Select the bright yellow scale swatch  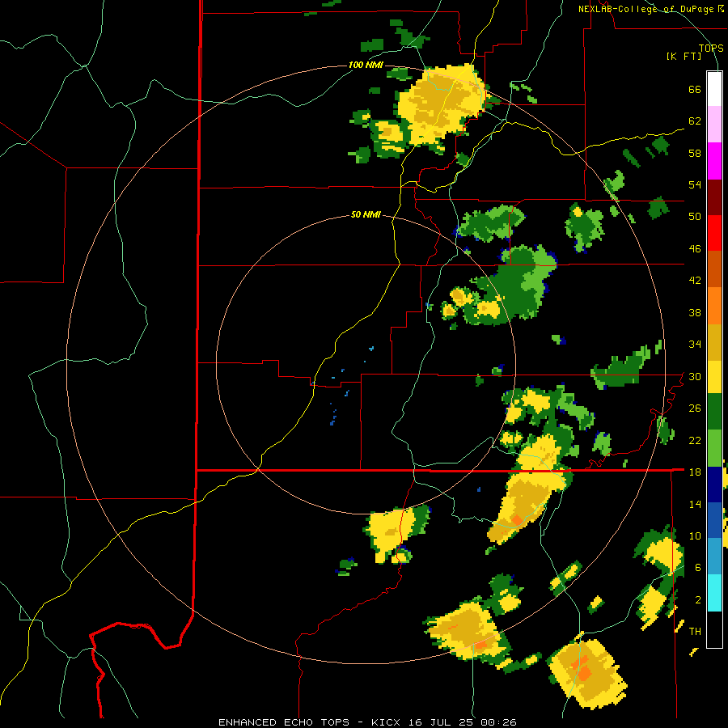click(x=714, y=377)
